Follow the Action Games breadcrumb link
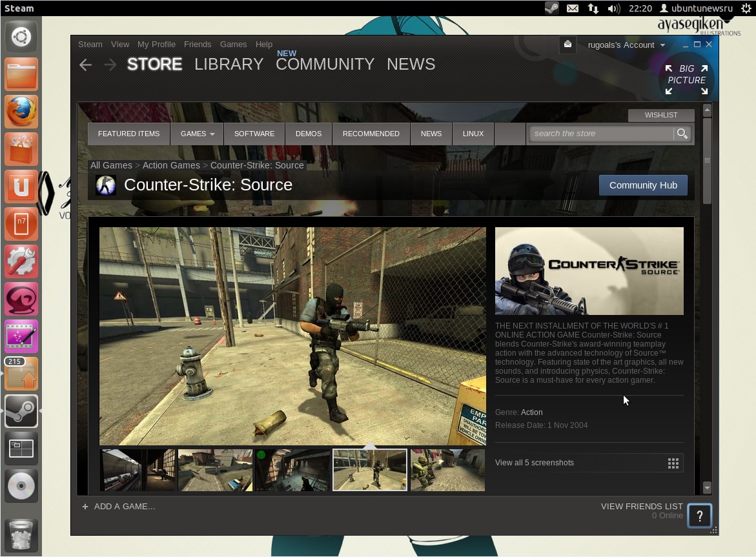 pyautogui.click(x=171, y=165)
